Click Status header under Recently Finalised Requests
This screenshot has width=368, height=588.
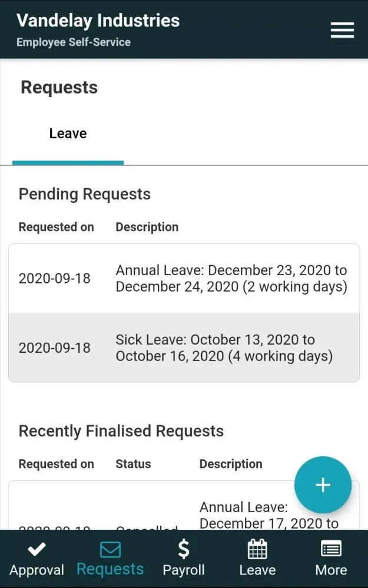[x=133, y=464]
